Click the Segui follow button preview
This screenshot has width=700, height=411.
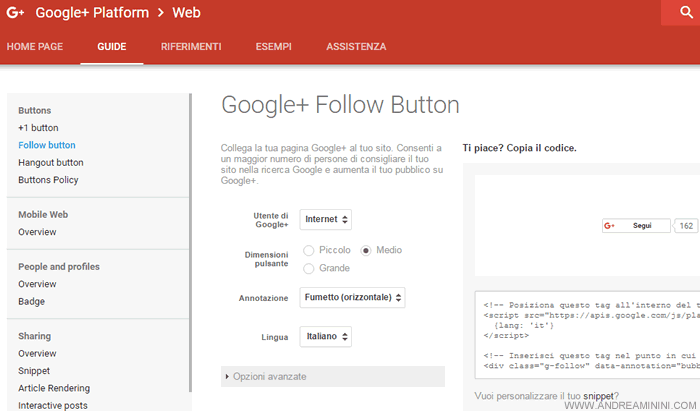pyautogui.click(x=636, y=226)
